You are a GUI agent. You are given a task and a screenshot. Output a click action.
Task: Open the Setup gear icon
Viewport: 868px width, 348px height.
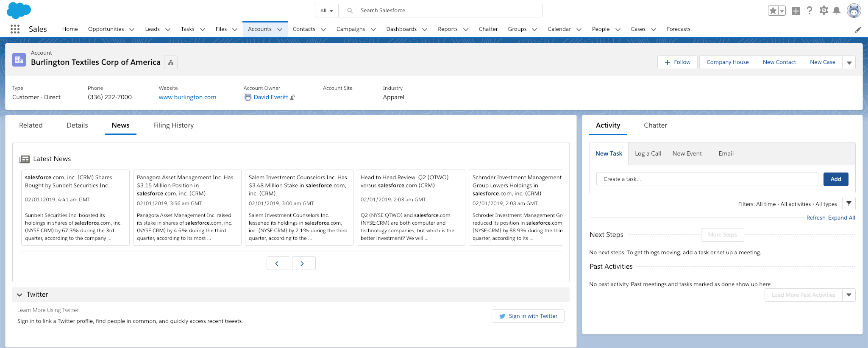(x=823, y=11)
